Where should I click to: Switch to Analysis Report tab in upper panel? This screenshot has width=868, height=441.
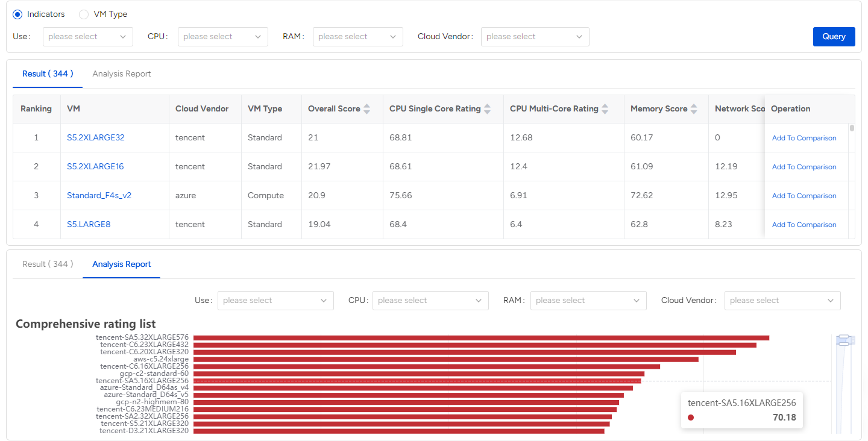point(121,74)
